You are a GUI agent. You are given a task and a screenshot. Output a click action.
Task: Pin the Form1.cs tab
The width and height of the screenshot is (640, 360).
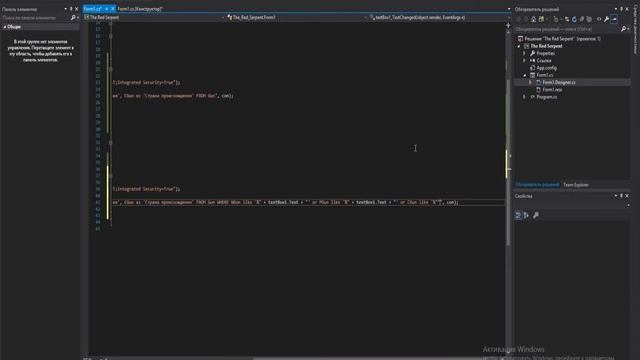(107, 9)
